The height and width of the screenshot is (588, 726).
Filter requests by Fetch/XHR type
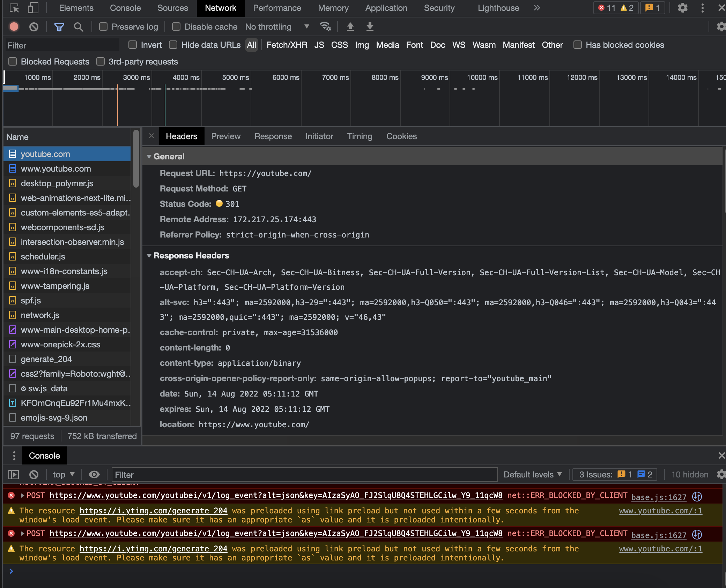287,45
